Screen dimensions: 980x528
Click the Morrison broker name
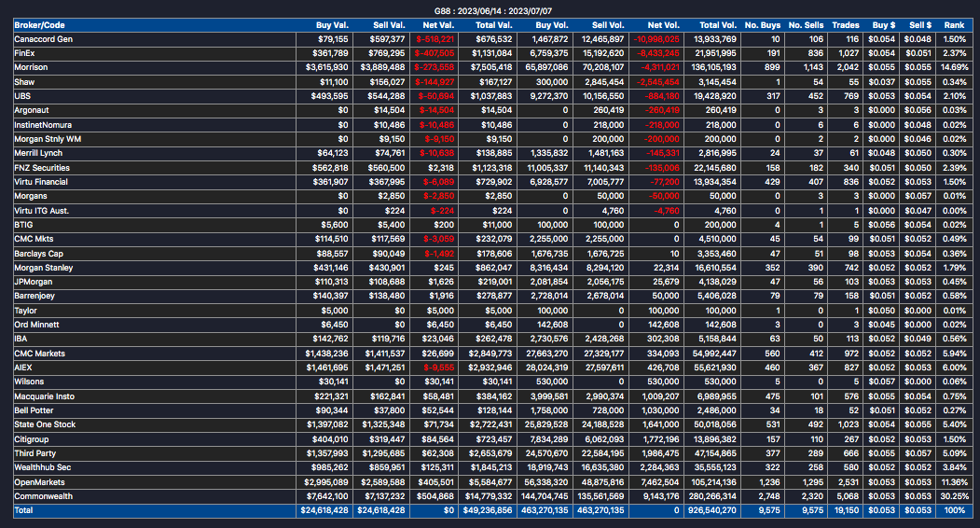click(x=31, y=67)
